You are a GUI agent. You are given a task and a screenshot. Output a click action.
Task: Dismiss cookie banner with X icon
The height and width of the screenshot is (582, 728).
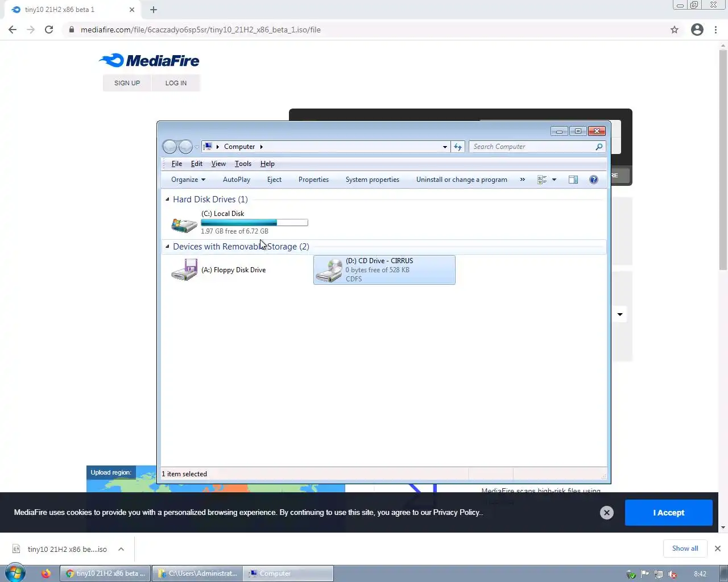tap(607, 513)
